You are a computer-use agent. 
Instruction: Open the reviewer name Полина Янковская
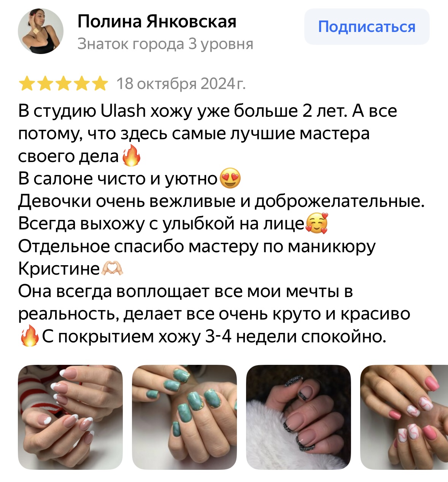(x=157, y=21)
